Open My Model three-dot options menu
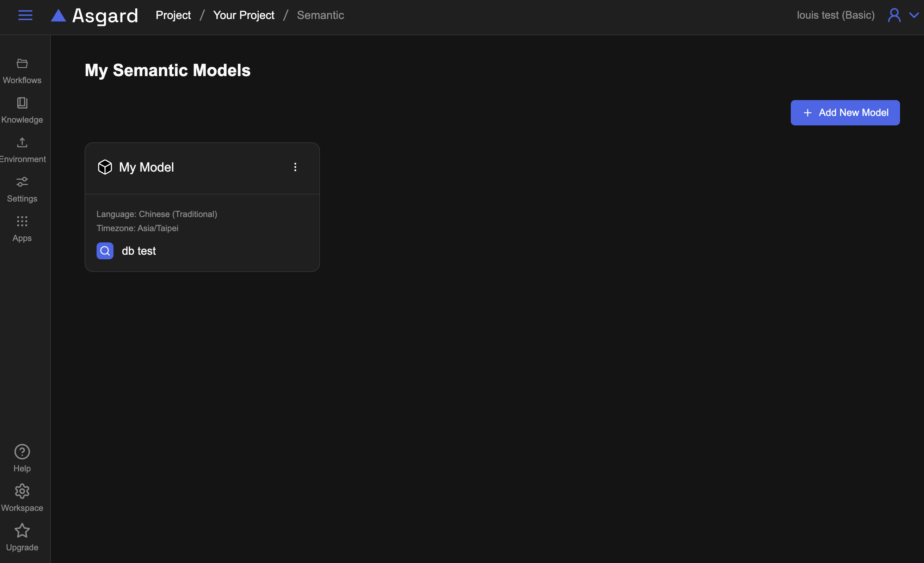The width and height of the screenshot is (924, 563). 295,167
